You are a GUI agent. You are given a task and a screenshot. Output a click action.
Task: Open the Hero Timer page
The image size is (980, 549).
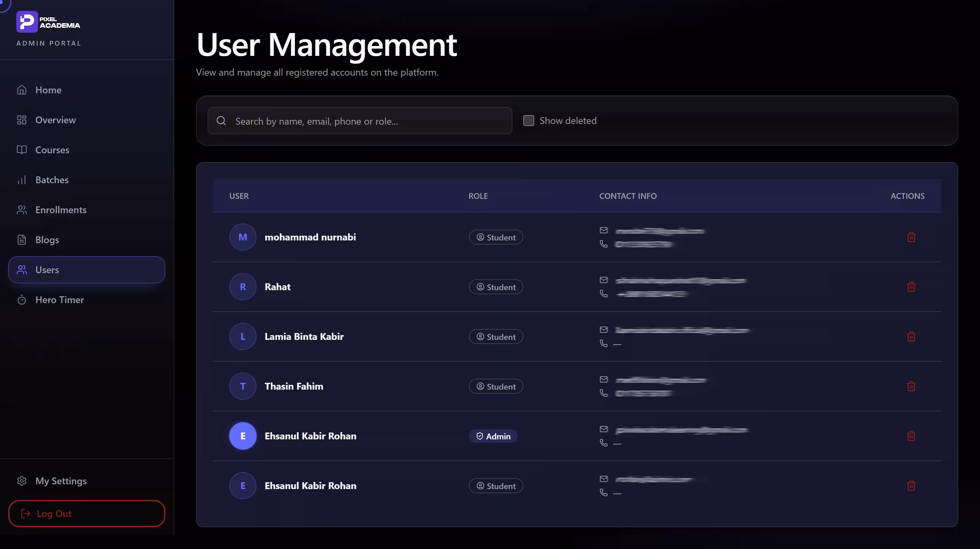click(x=87, y=300)
